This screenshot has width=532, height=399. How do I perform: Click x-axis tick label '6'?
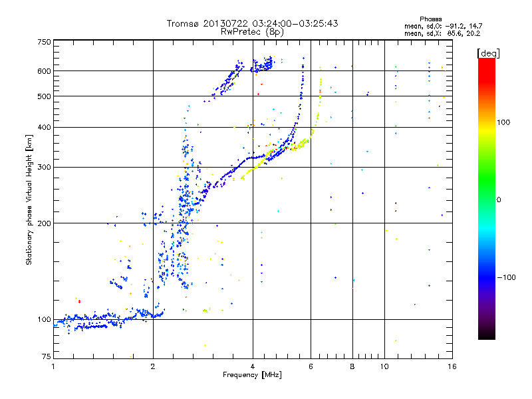(311, 366)
